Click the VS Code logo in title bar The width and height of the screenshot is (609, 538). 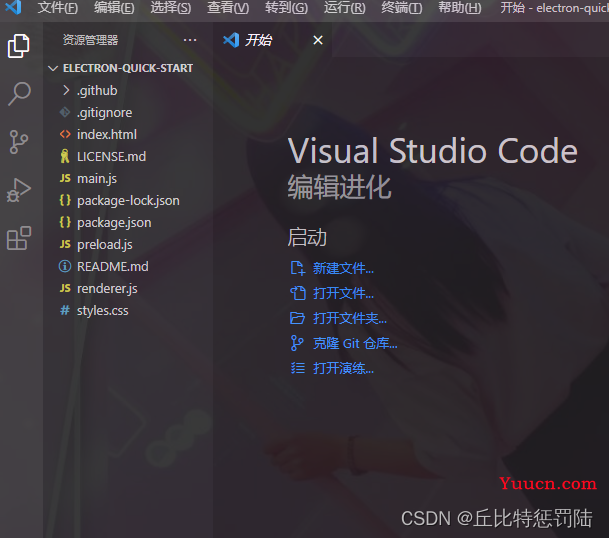point(13,7)
